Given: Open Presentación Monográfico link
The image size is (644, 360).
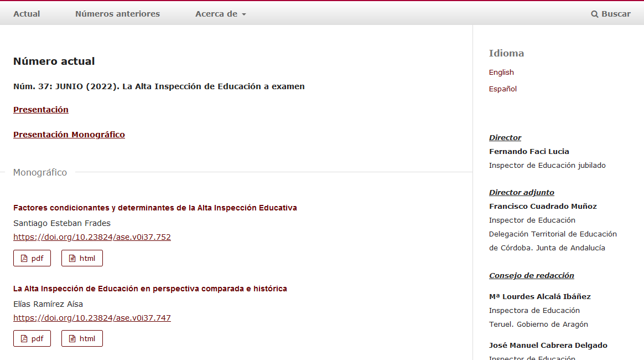Looking at the screenshot, I should tap(69, 135).
